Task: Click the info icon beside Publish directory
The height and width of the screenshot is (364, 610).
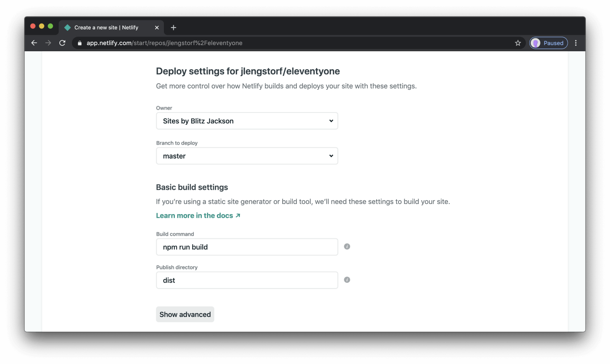Action: [347, 280]
